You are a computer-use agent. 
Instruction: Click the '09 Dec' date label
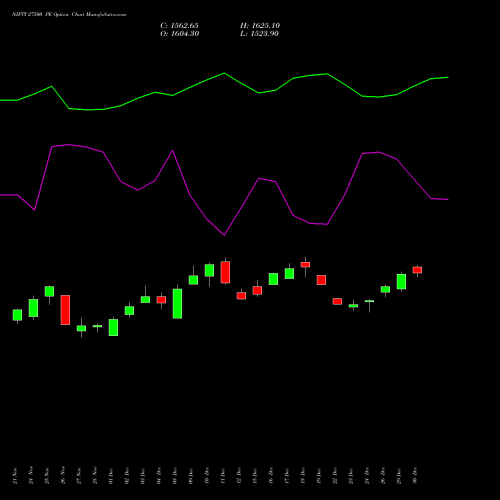tap(191, 476)
